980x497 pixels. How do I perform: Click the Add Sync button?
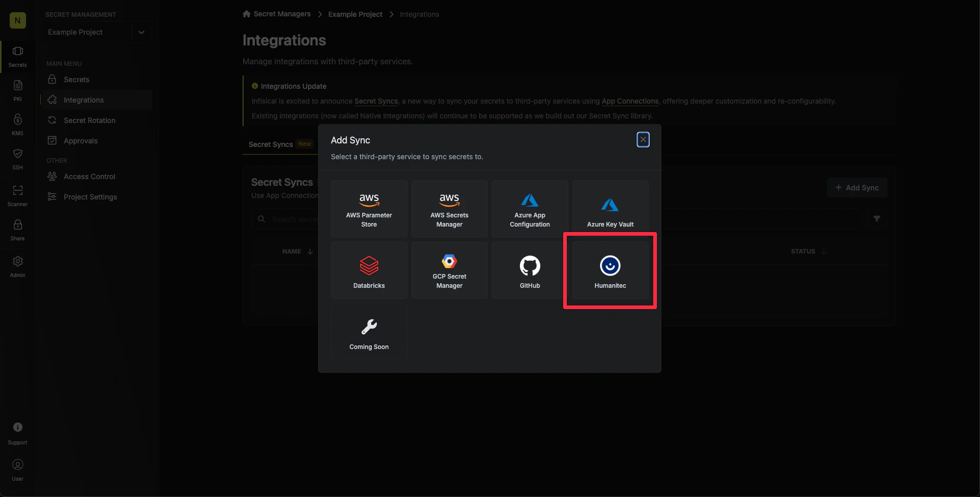tap(857, 188)
